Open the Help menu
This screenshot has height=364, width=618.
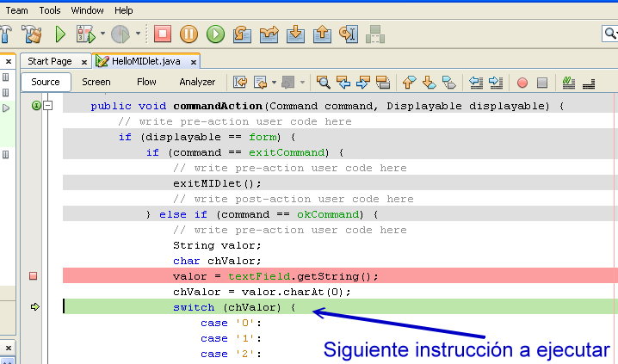[x=123, y=10]
